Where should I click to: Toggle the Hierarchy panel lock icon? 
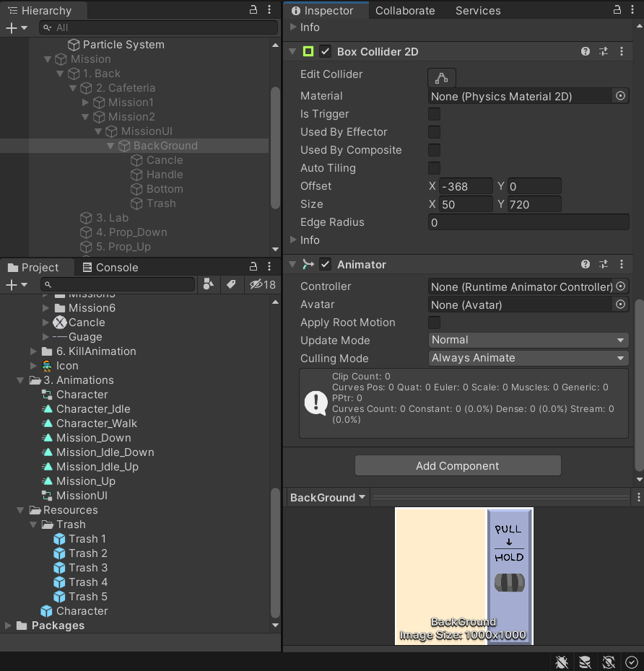253,10
